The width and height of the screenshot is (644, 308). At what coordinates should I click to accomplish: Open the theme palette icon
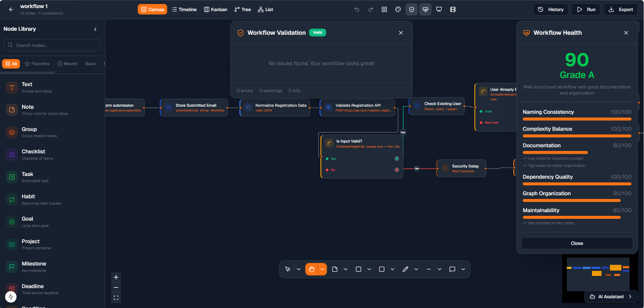click(x=398, y=9)
